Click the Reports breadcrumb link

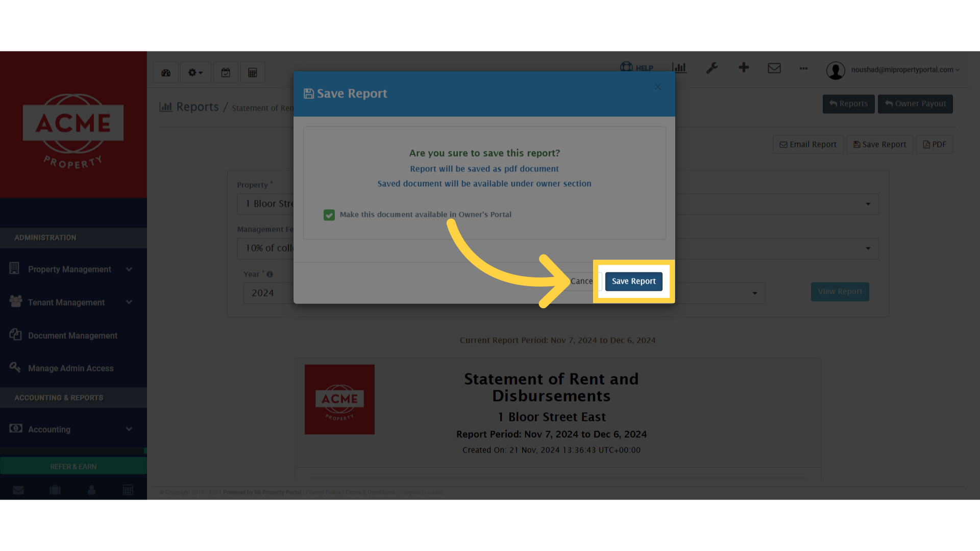[197, 107]
